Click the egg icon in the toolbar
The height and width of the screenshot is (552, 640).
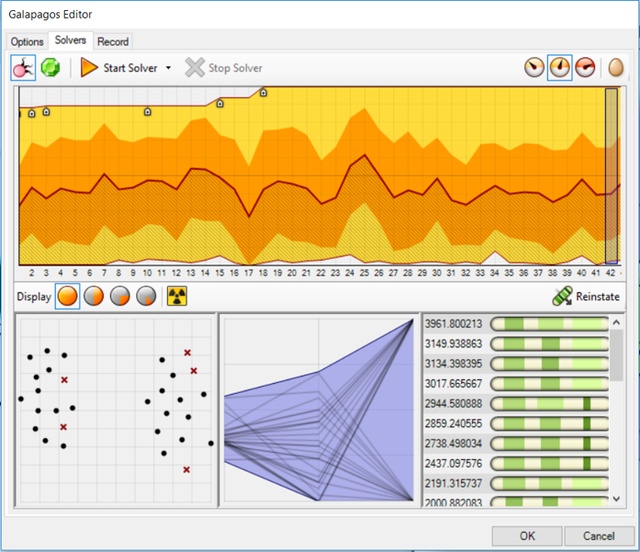(x=616, y=68)
